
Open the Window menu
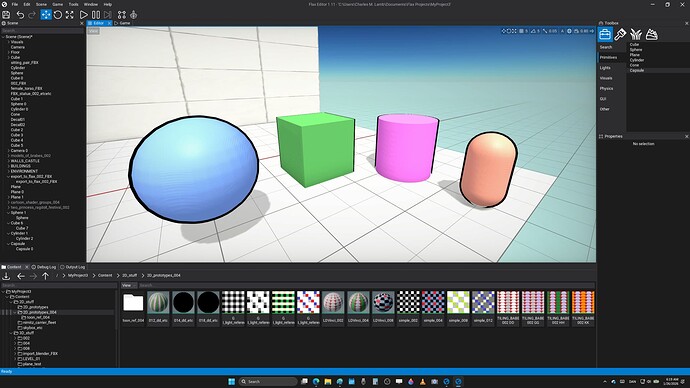tap(91, 4)
